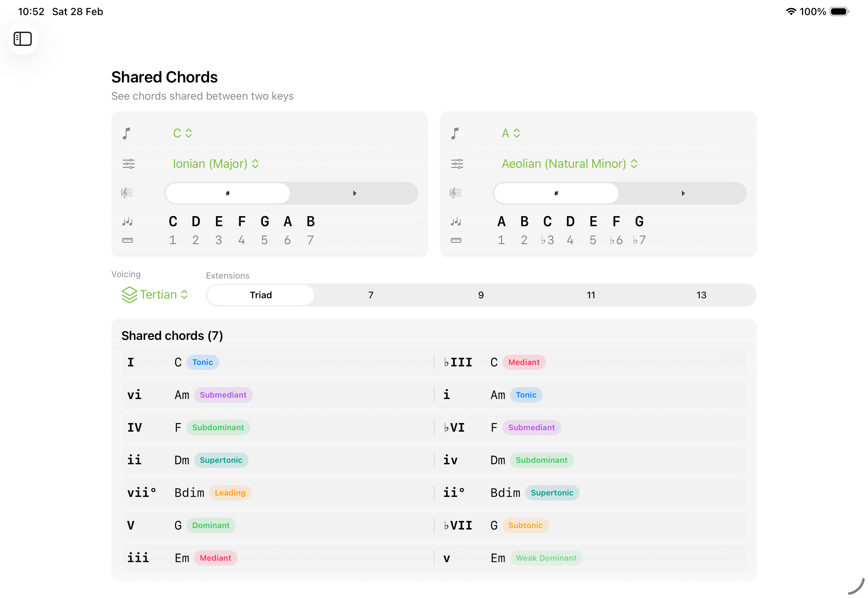Click the treble clef icon in the C key panel
Viewport: 868px width, 598px height.
127,193
